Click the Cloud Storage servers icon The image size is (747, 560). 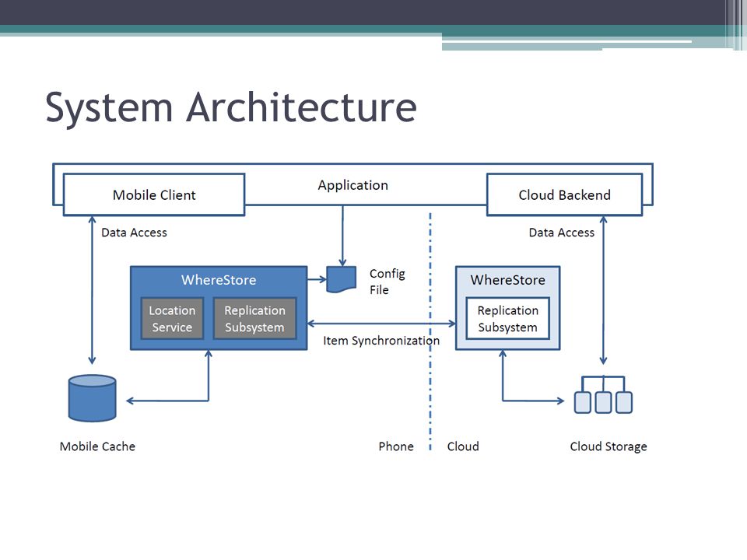pyautogui.click(x=603, y=395)
